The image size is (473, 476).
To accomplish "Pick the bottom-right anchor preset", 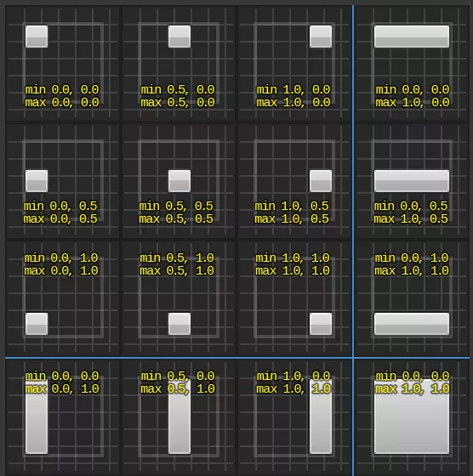I will point(294,298).
